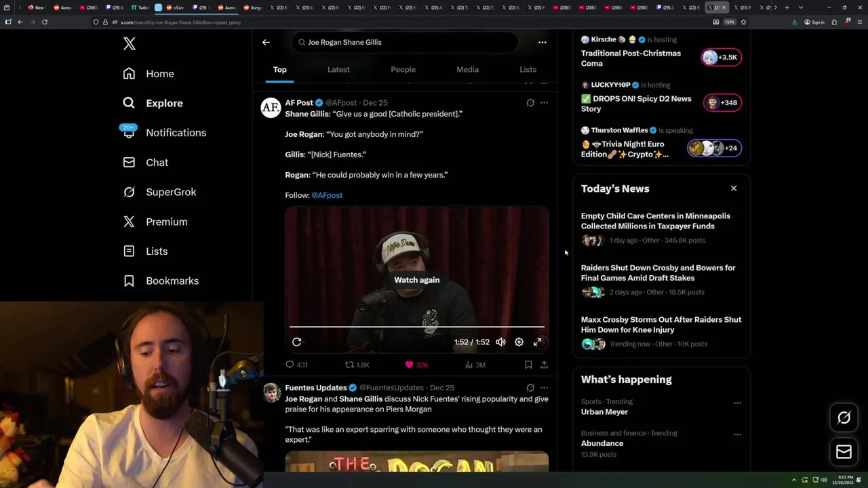The height and width of the screenshot is (488, 868).
Task: Replay the video with circular arrow
Action: point(296,342)
